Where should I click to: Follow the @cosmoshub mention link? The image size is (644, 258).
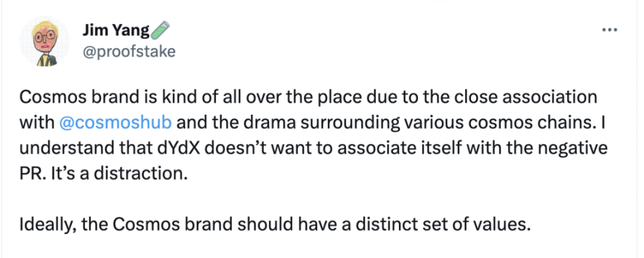pos(115,123)
